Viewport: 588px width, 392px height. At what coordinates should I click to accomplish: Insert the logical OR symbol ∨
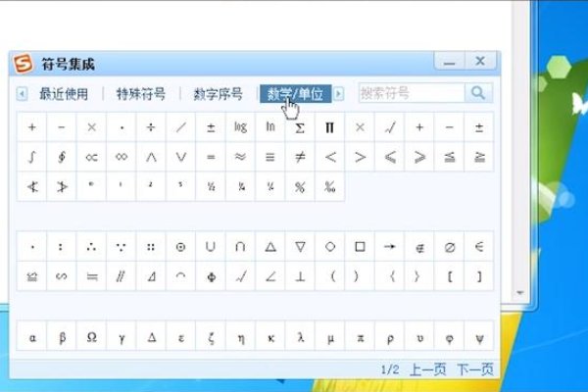[180, 157]
